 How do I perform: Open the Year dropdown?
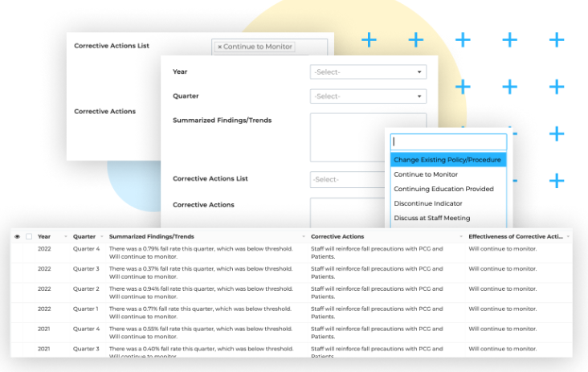[x=368, y=72]
